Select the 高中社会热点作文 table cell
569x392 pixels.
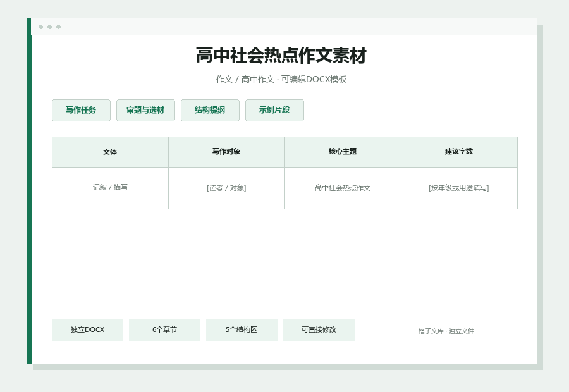point(343,188)
